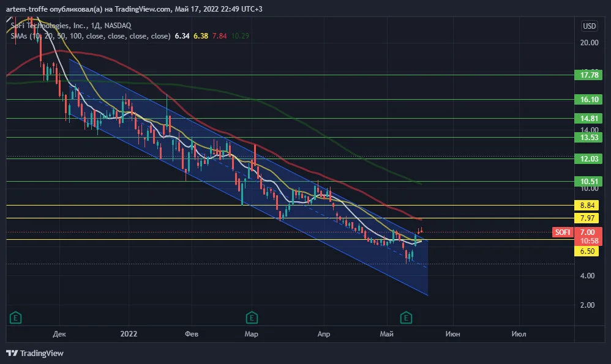Screen dimensions: 611x364
Task: Click the Май label on time axis
Action: pyautogui.click(x=386, y=333)
